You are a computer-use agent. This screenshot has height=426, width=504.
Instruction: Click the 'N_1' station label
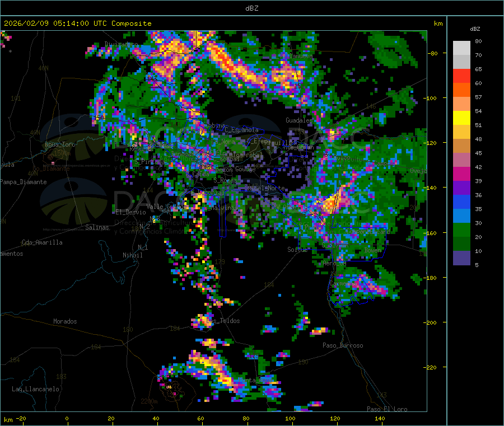pos(143,247)
